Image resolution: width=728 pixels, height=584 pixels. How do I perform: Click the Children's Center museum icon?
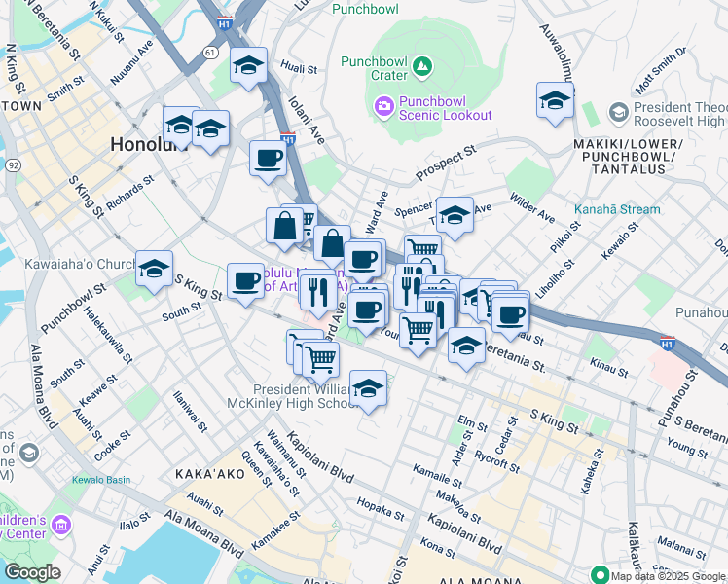[x=60, y=526]
